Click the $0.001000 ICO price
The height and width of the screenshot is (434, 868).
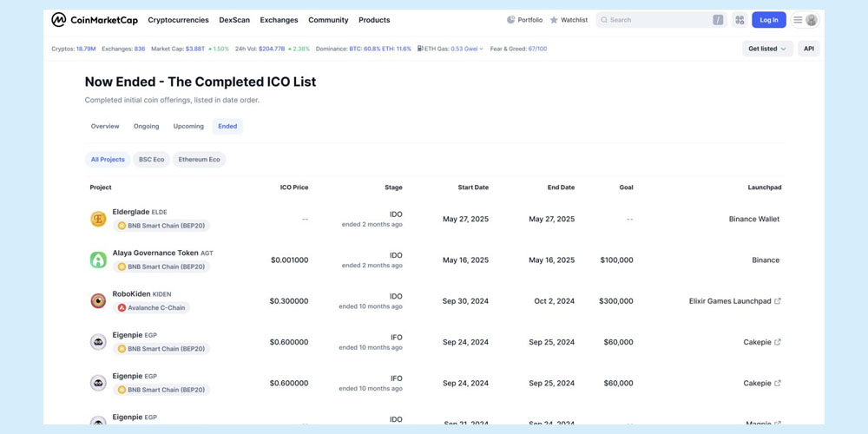click(x=290, y=260)
